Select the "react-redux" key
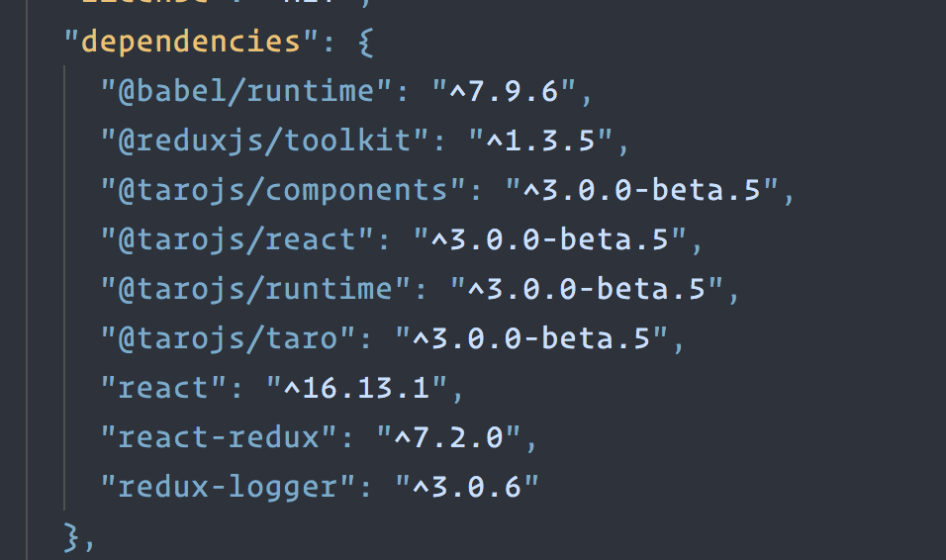The image size is (946, 560). (219, 438)
